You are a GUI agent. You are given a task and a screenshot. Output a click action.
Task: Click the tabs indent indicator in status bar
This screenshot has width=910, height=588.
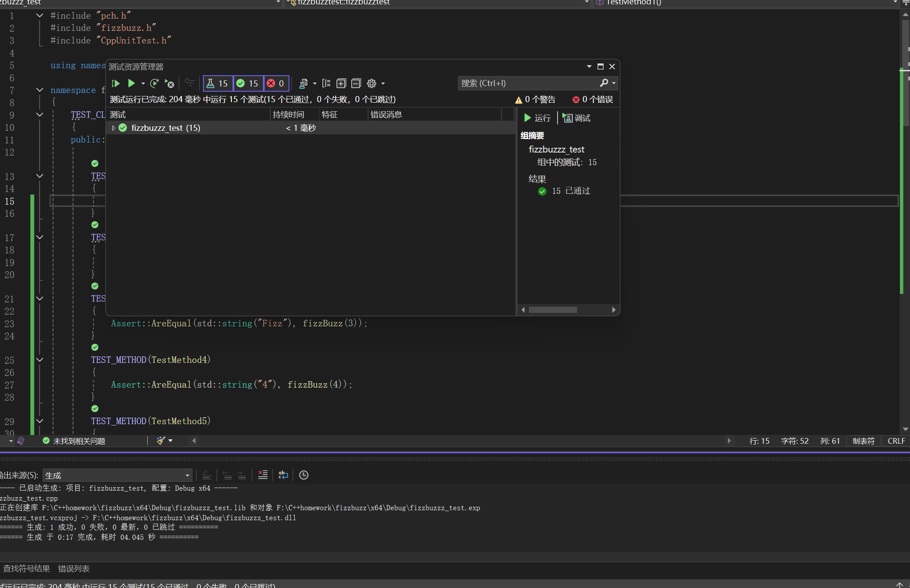(x=864, y=441)
